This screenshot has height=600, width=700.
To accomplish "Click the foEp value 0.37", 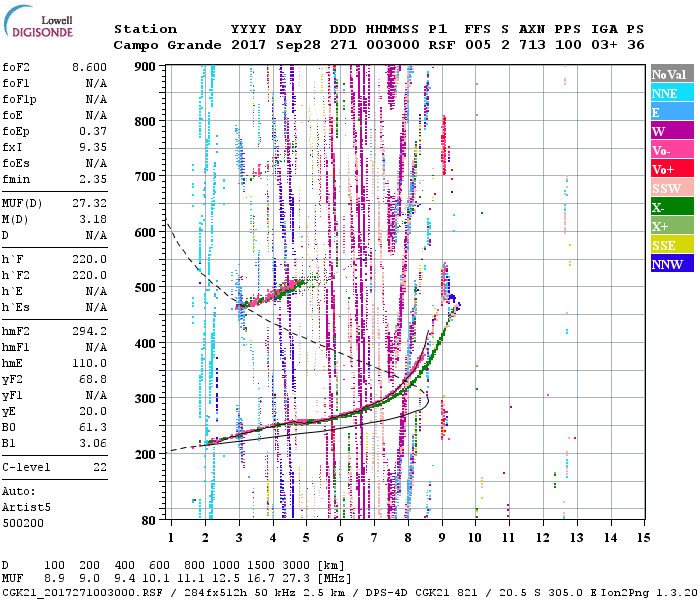I will point(93,131).
